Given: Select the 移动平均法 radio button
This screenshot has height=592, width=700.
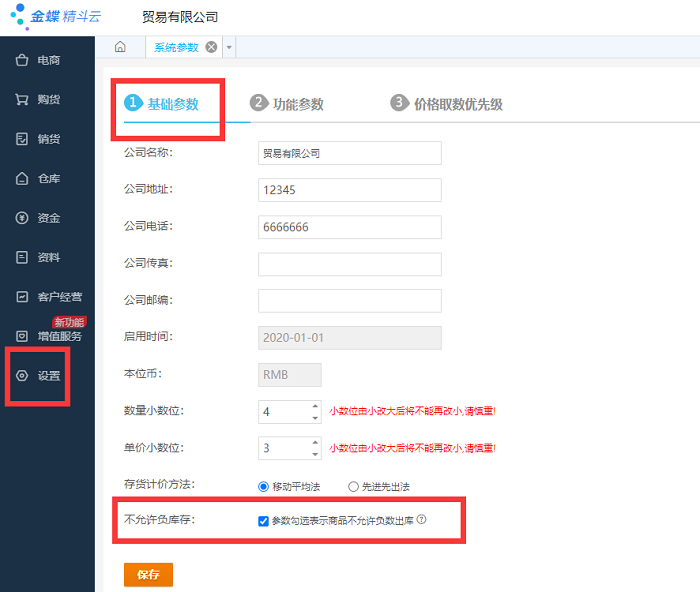Looking at the screenshot, I should coord(264,487).
